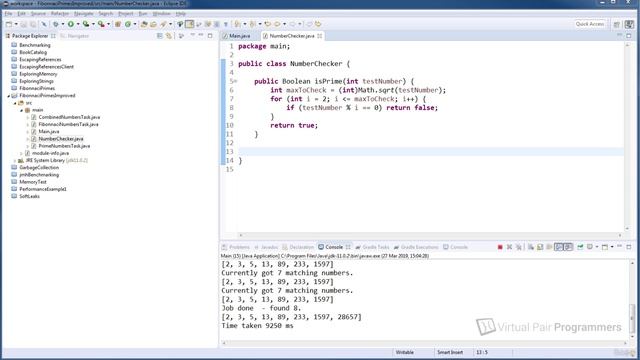Click the Quick Access search field

pos(589,24)
